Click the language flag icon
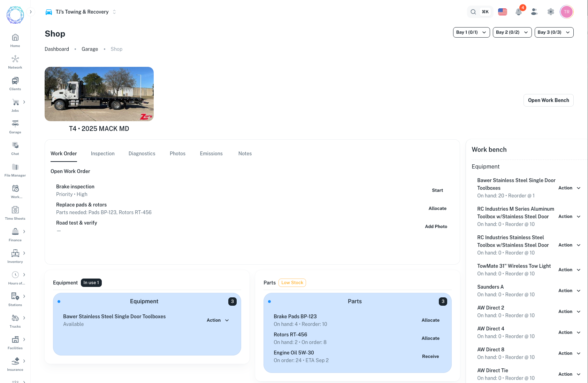 point(503,12)
